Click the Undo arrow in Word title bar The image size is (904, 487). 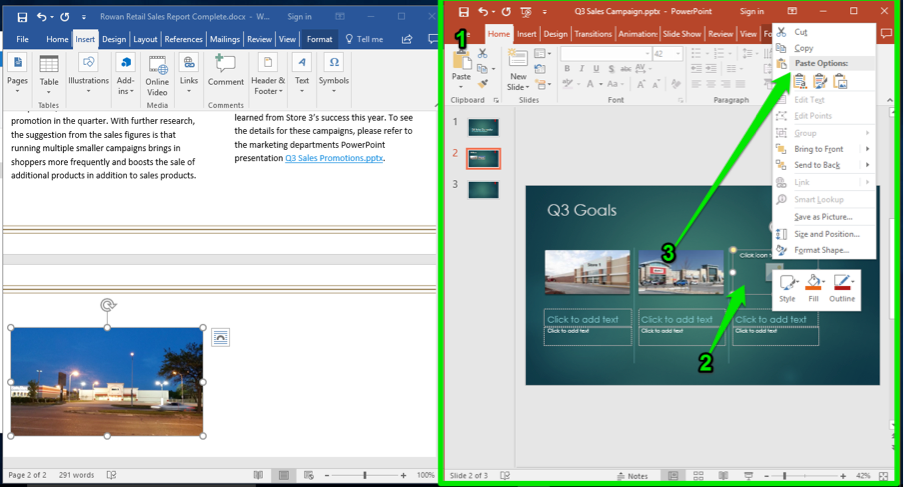pyautogui.click(x=41, y=17)
